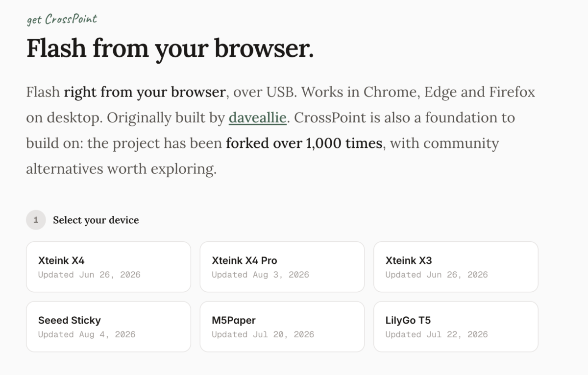
Task: Click the bold 'right from your browser' text
Action: [x=145, y=92]
